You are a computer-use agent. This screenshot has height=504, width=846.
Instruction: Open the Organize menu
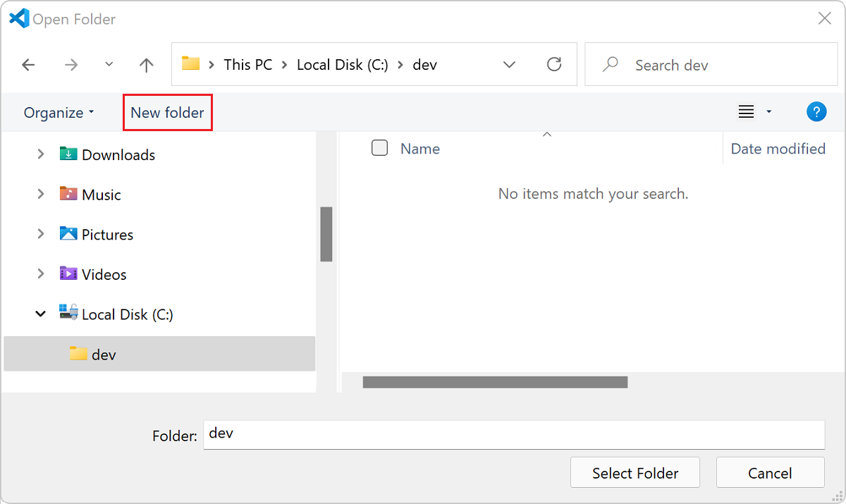pyautogui.click(x=59, y=113)
